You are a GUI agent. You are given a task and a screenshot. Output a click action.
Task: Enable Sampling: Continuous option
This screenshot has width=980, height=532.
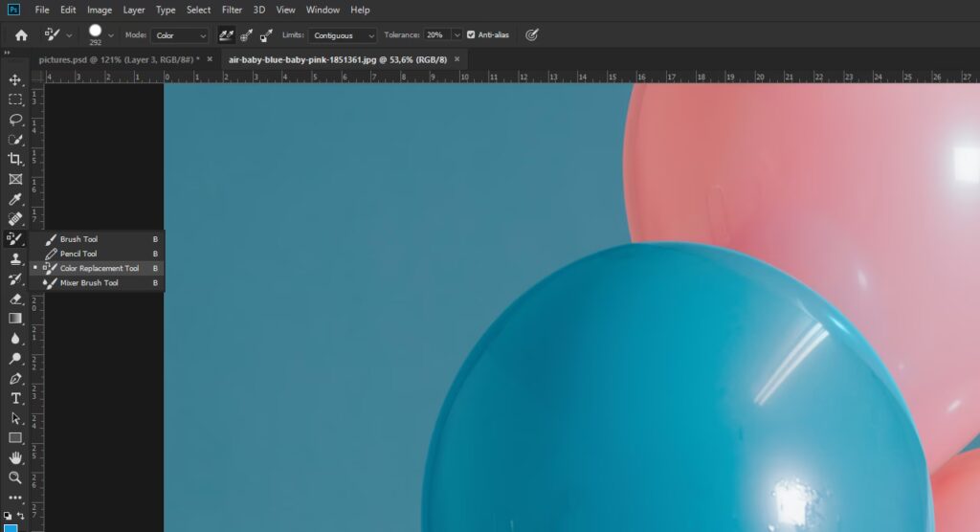pyautogui.click(x=227, y=35)
